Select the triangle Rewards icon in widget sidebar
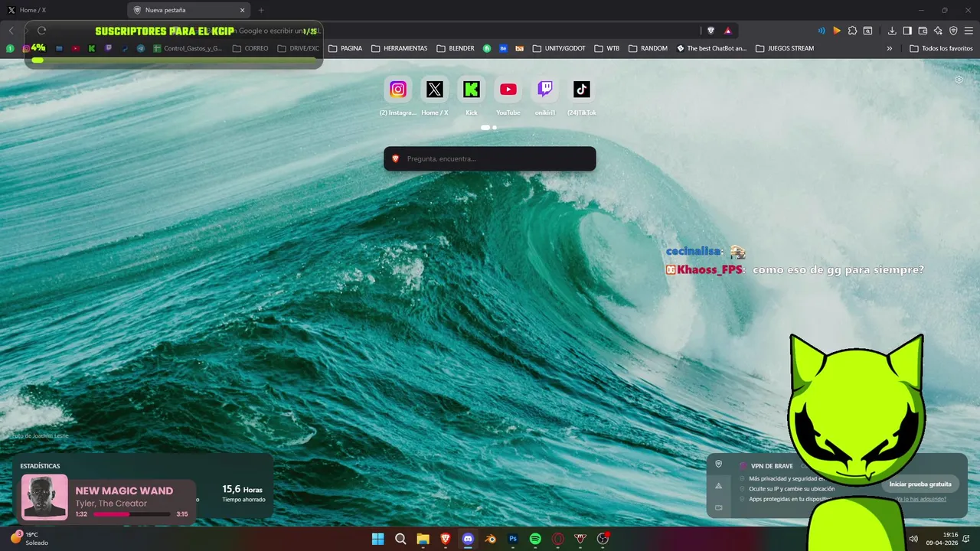The image size is (980, 551). pyautogui.click(x=718, y=485)
